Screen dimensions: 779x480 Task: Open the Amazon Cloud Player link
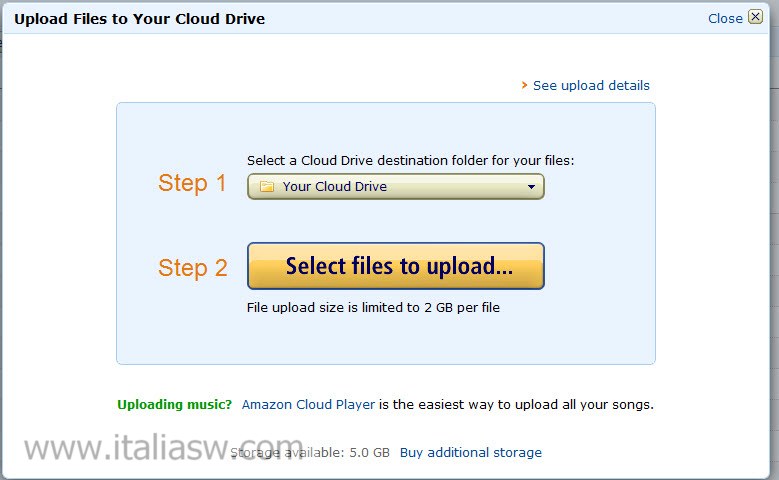click(x=308, y=404)
